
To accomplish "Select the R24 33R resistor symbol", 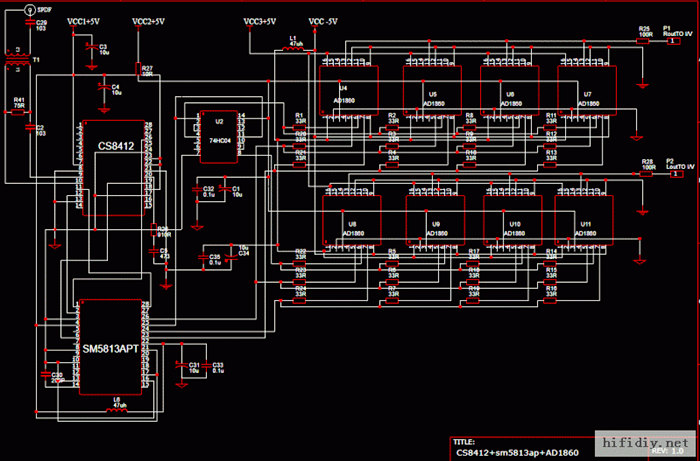I will click(299, 301).
